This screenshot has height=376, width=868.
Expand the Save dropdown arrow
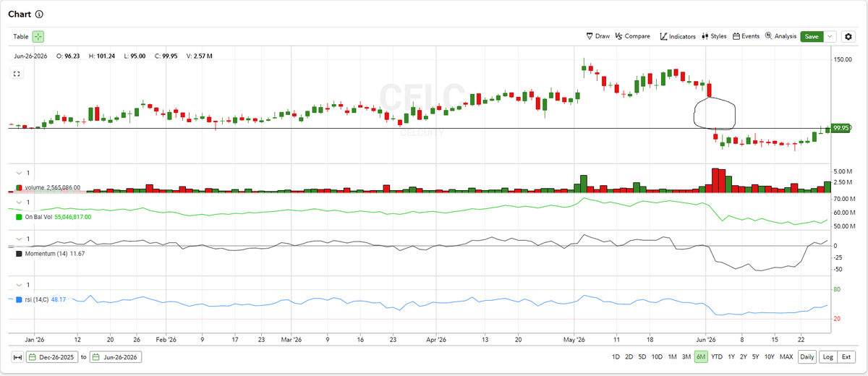point(831,36)
